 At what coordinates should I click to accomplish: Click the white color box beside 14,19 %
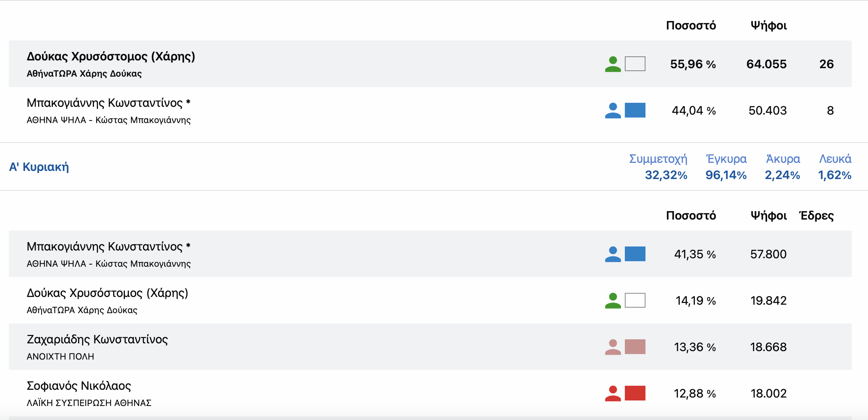[x=635, y=300]
